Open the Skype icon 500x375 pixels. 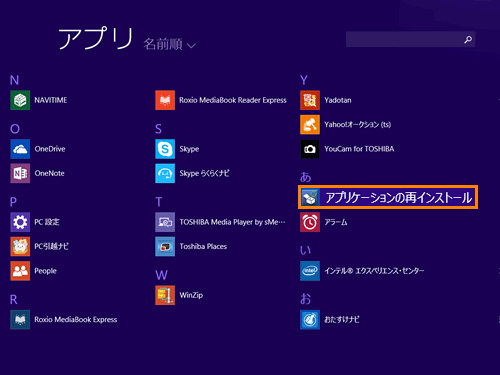(x=165, y=149)
